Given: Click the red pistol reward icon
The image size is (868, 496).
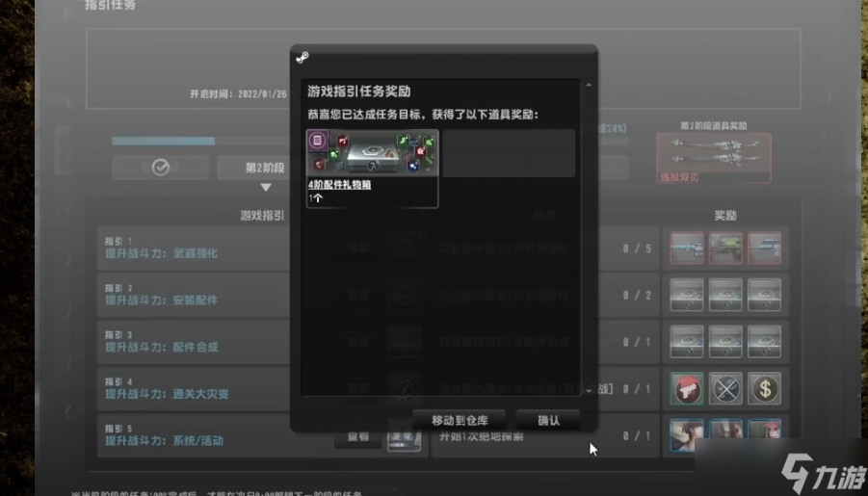Looking at the screenshot, I should pyautogui.click(x=688, y=389).
